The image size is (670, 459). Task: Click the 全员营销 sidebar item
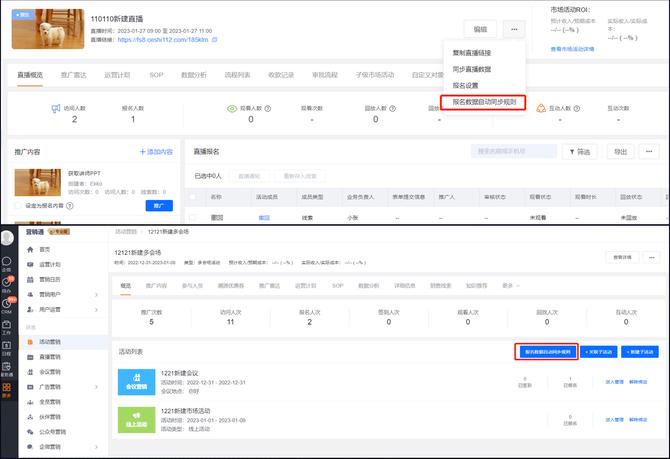49,402
